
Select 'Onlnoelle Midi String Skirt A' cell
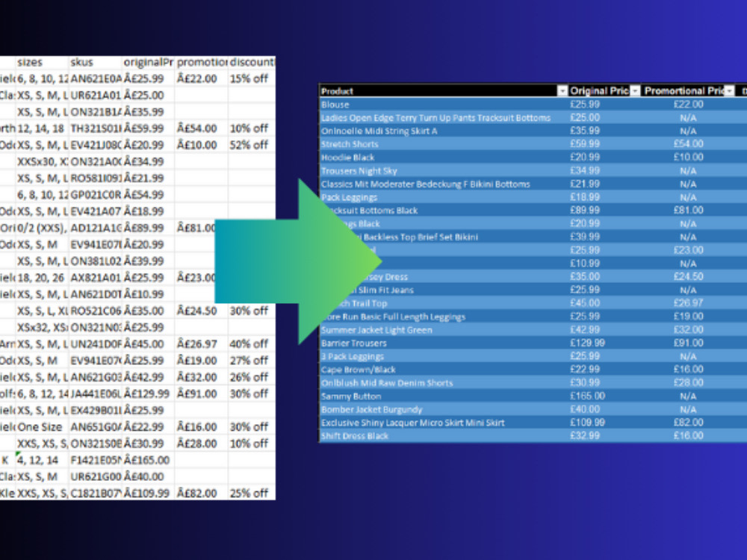(444, 131)
